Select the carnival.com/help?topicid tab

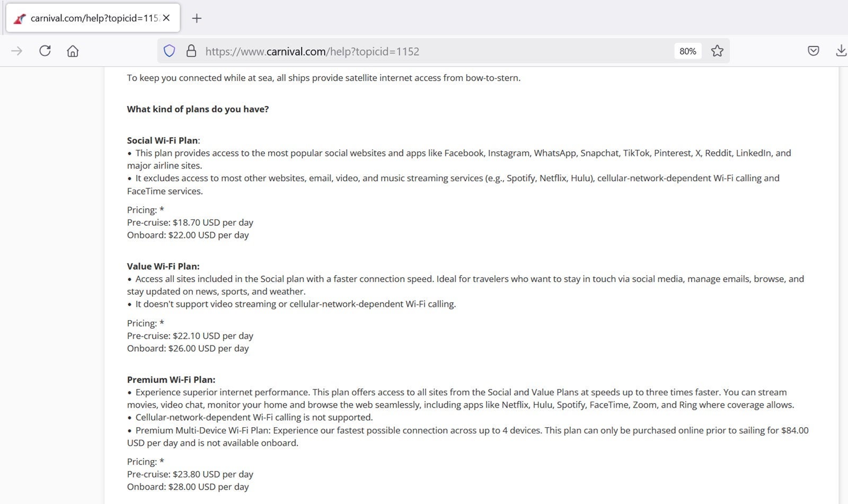pos(90,17)
